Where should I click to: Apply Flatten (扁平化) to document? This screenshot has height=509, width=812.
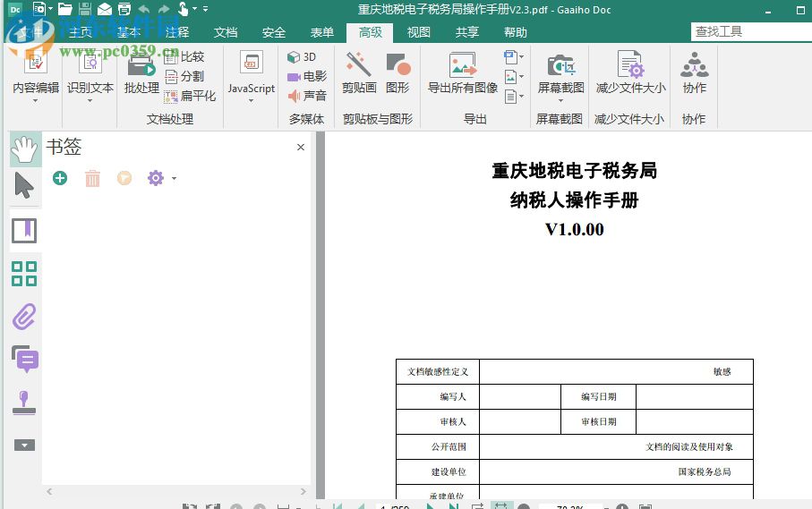(190, 96)
